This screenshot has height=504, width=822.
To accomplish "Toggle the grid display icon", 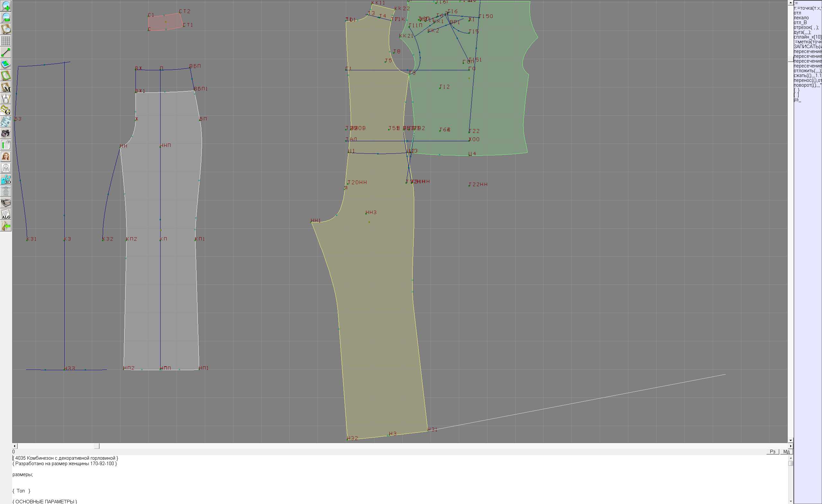I will point(6,41).
